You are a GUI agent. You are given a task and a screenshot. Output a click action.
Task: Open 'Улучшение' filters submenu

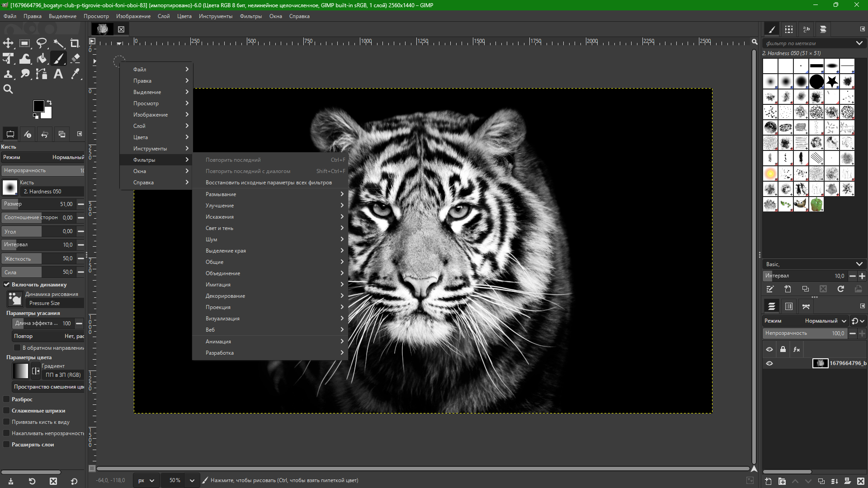[270, 206]
